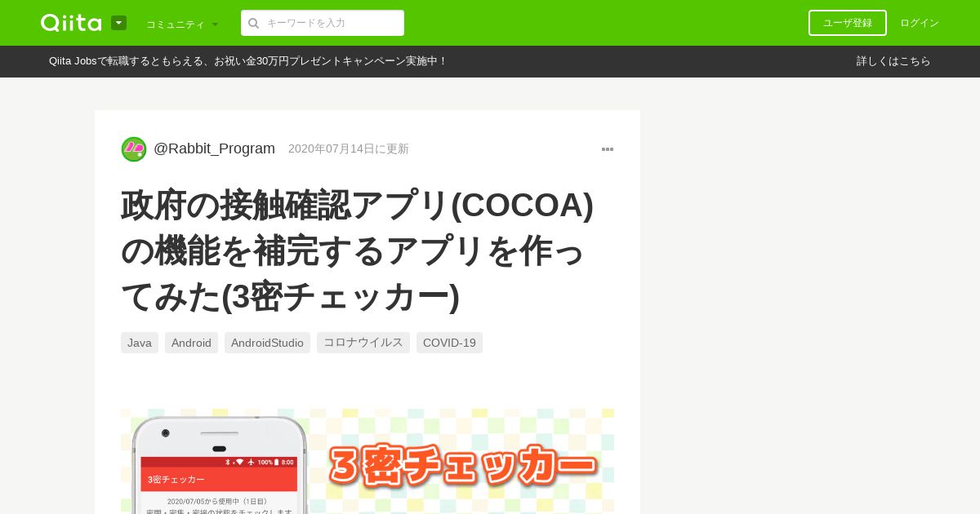This screenshot has width=980, height=514.
Task: Click the ユーザ登録 button
Action: click(x=848, y=23)
